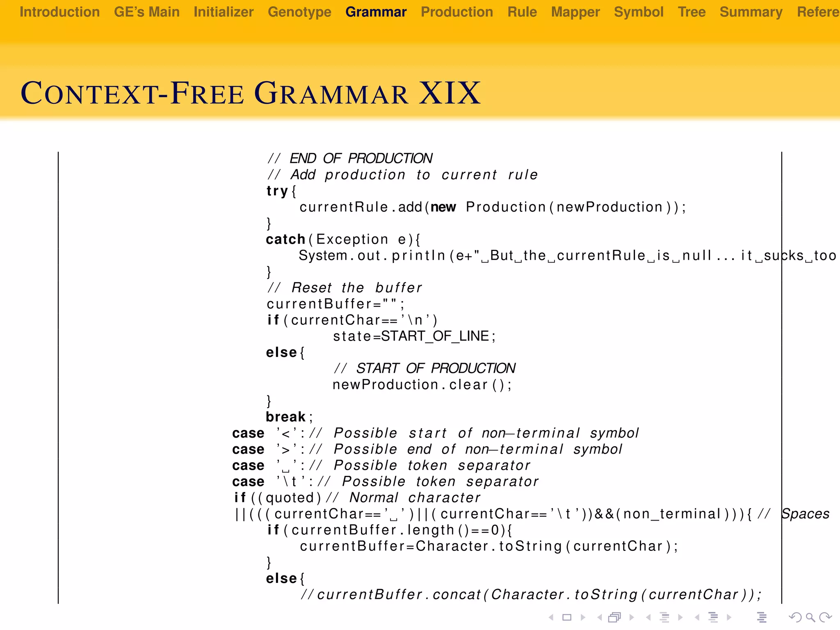Click the 'currentRule.add(new Production' line
Viewport: 840px width, 630px height.
[x=492, y=207]
